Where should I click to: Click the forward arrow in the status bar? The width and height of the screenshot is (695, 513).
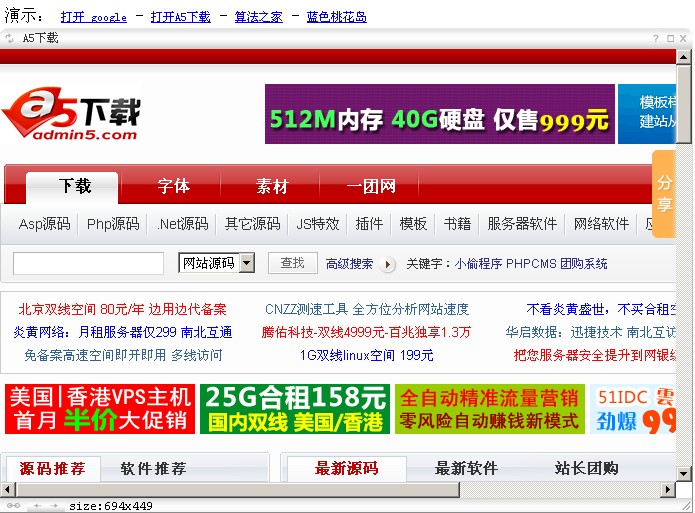click(54, 505)
